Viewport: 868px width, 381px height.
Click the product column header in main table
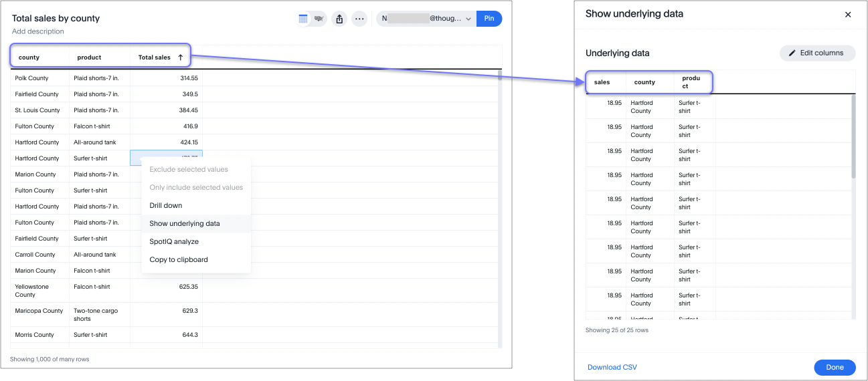coord(89,57)
